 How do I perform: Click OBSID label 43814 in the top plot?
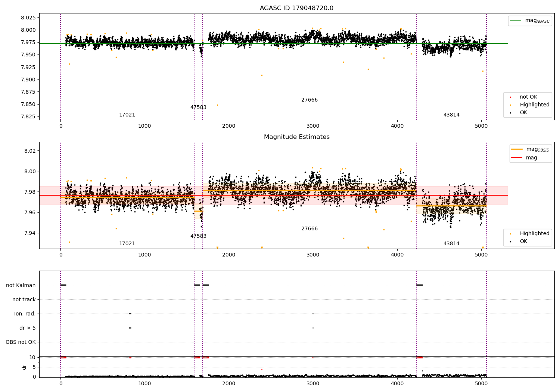[x=451, y=115]
